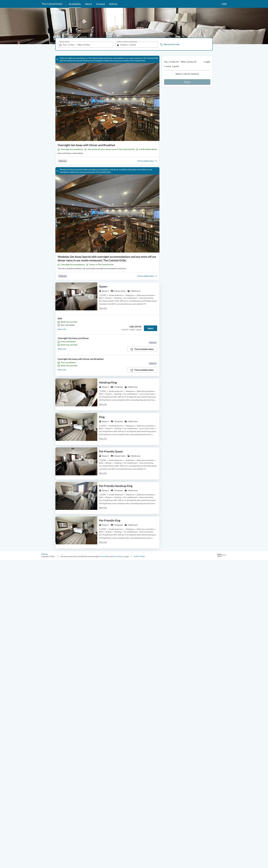268x868 pixels.
Task: Open the Terms of Service link
Action: click(x=118, y=557)
